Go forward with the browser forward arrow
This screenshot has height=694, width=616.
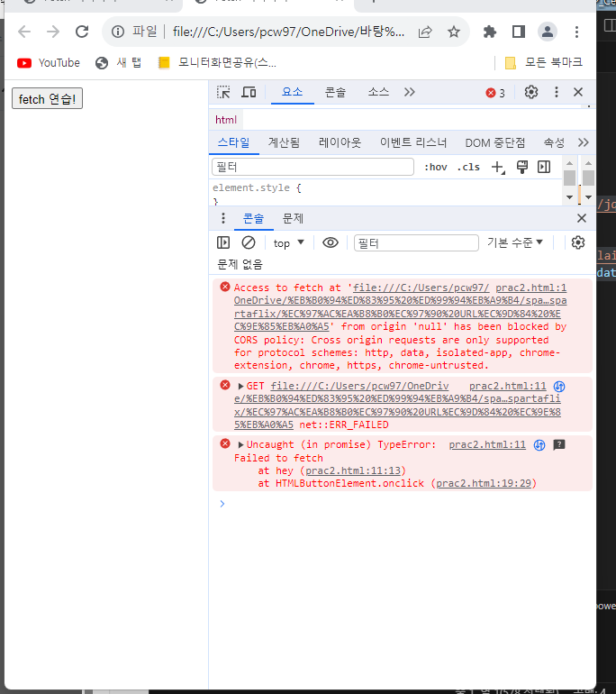(x=53, y=32)
